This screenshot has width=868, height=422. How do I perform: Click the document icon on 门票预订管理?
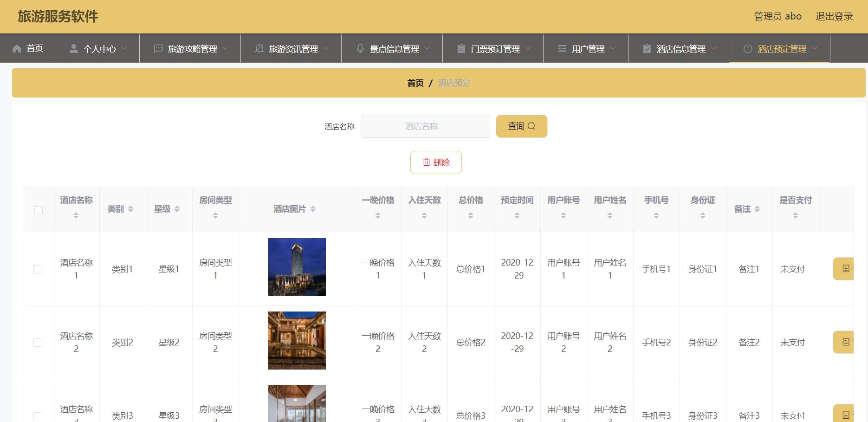point(461,48)
